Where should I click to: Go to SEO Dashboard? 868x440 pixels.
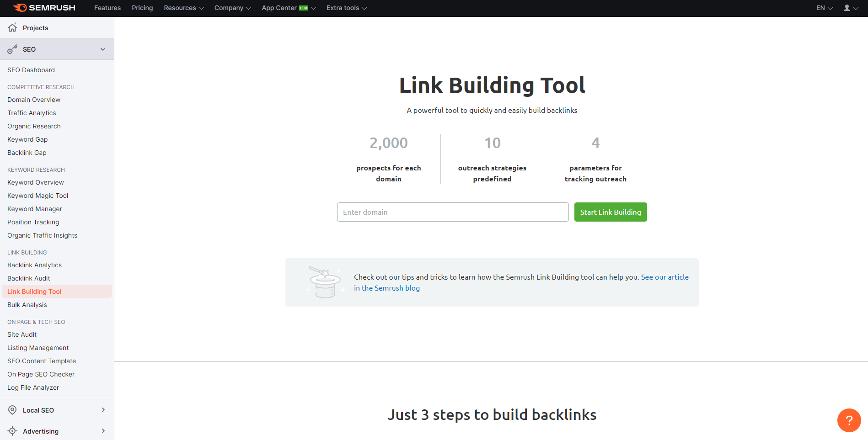click(31, 70)
